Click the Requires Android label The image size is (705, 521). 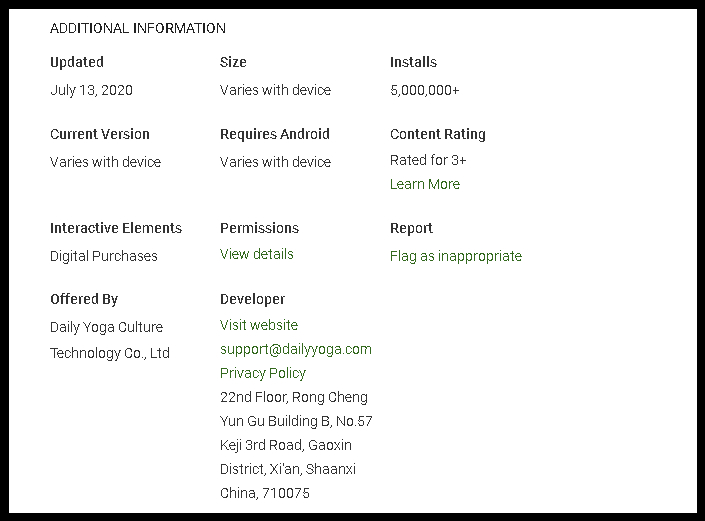tap(275, 134)
